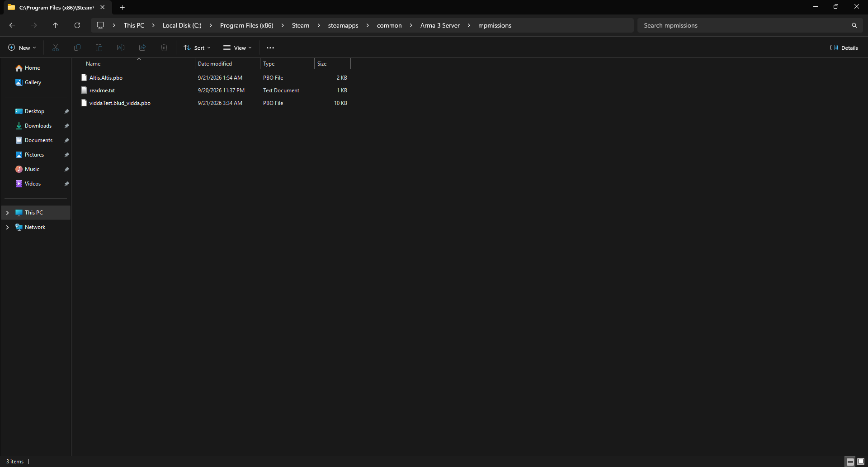Click the Rename toolbar icon
The width and height of the screenshot is (868, 467).
point(121,48)
